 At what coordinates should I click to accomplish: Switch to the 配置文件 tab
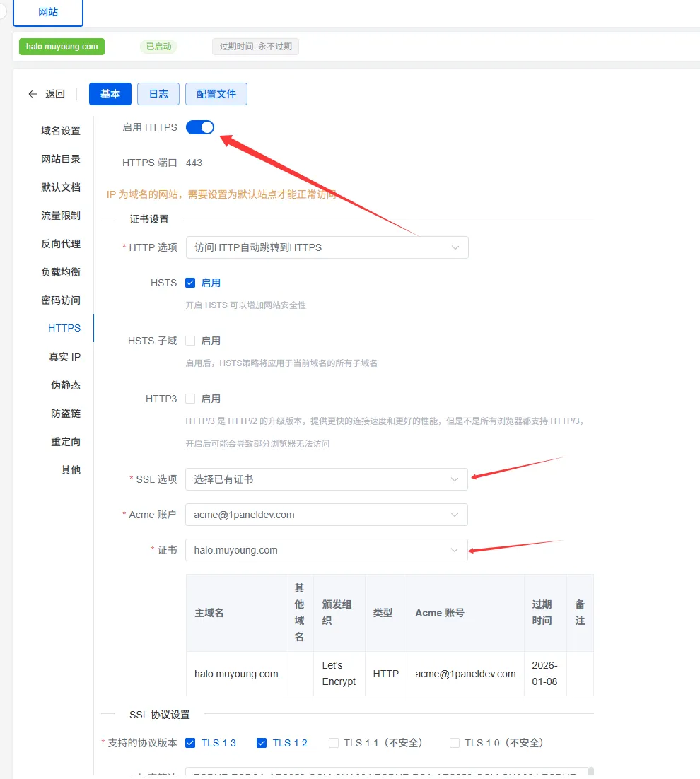pyautogui.click(x=216, y=94)
